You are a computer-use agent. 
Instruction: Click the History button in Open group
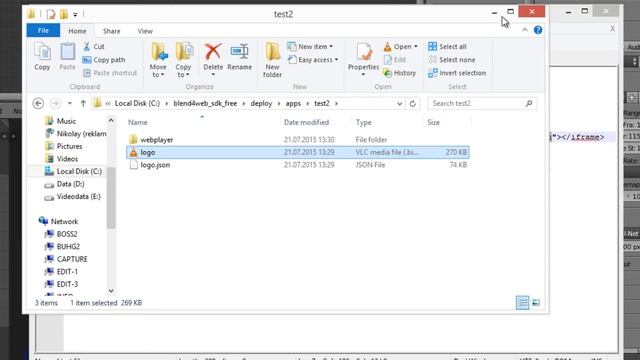tap(399, 73)
